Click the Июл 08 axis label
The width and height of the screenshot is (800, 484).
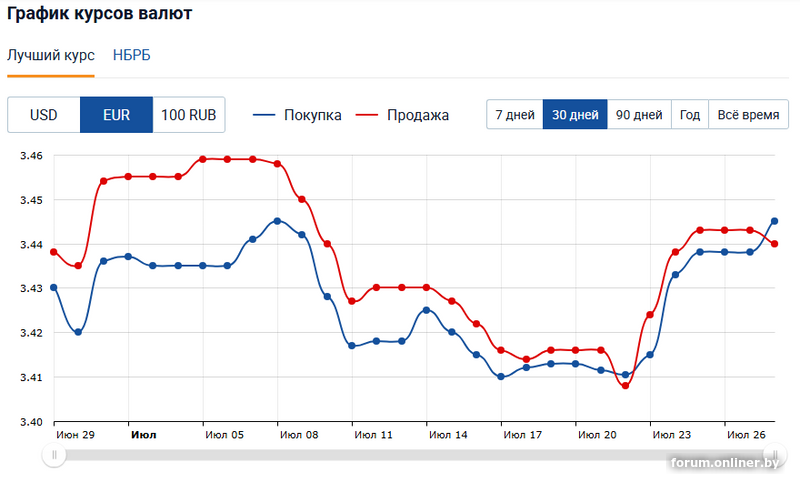tap(299, 436)
